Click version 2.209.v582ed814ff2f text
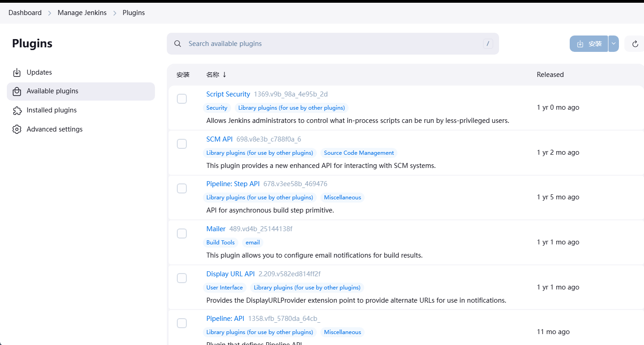Screen dimensions: 644x345 pyautogui.click(x=289, y=274)
